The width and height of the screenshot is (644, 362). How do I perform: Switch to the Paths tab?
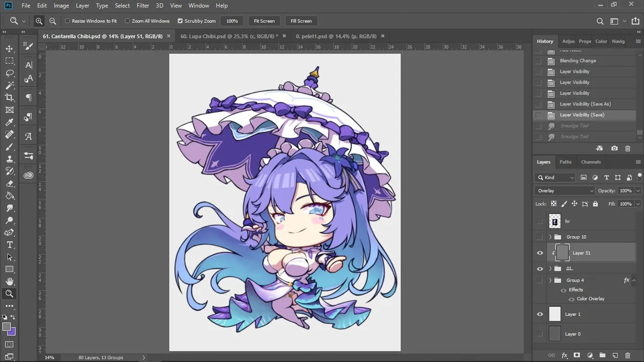(x=566, y=162)
